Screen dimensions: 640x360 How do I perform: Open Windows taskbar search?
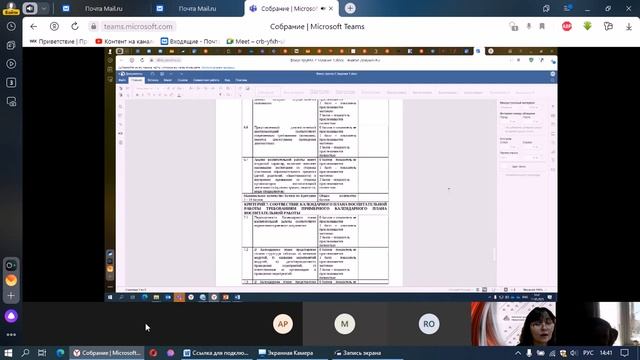25,353
